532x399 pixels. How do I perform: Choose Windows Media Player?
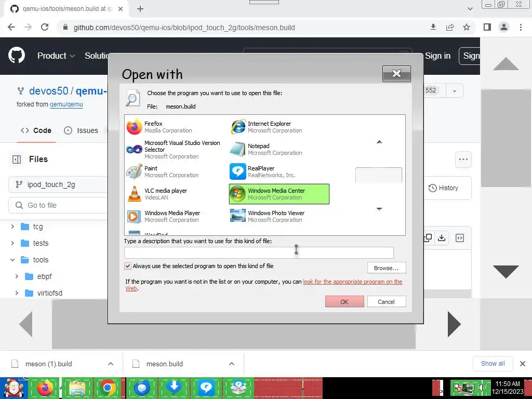click(x=164, y=217)
